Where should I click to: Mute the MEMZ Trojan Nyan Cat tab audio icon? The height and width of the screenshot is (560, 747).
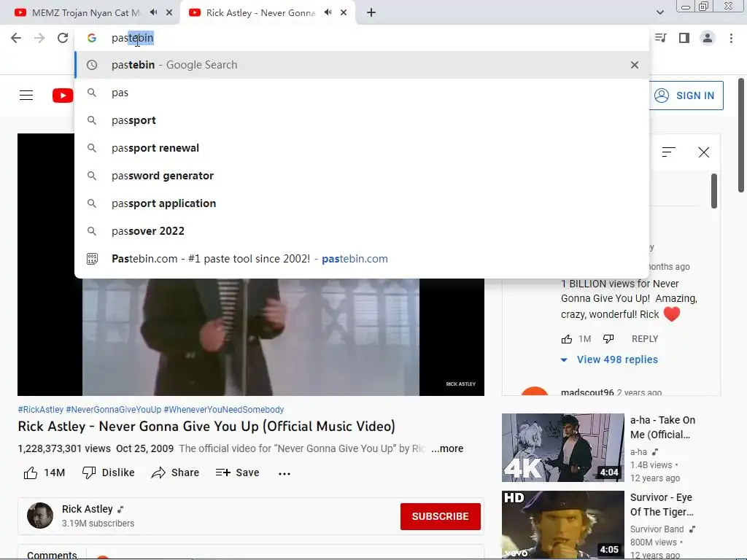pos(153,12)
